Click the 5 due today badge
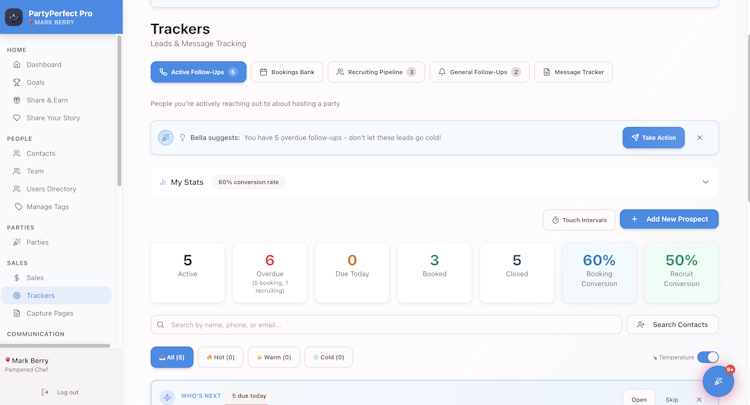This screenshot has height=405, width=750. (249, 396)
